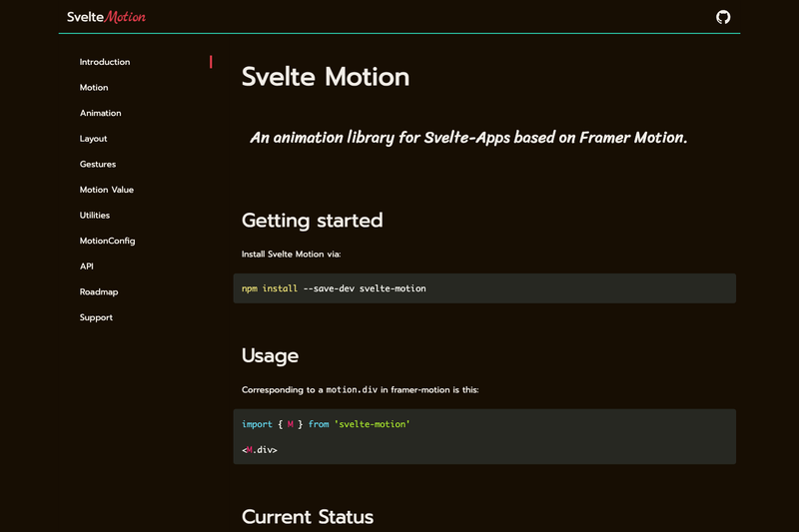Go to MotionConfig documentation

[x=107, y=241]
